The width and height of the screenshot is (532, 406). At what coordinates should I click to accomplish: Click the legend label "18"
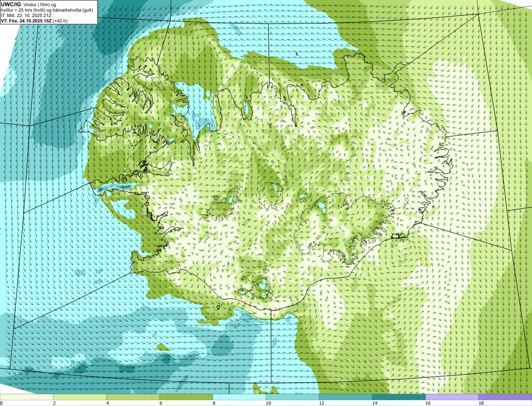pyautogui.click(x=481, y=403)
